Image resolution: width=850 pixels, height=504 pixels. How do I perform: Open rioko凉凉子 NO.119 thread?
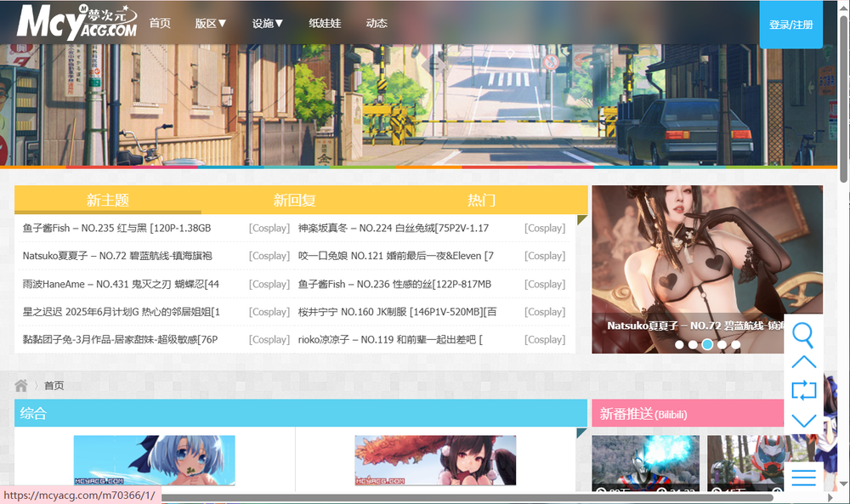click(390, 340)
